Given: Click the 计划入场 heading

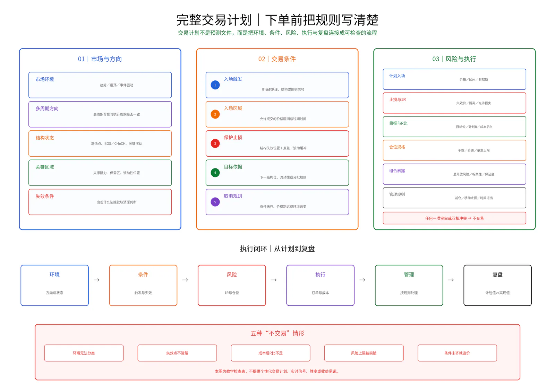Looking at the screenshot, I should point(397,76).
